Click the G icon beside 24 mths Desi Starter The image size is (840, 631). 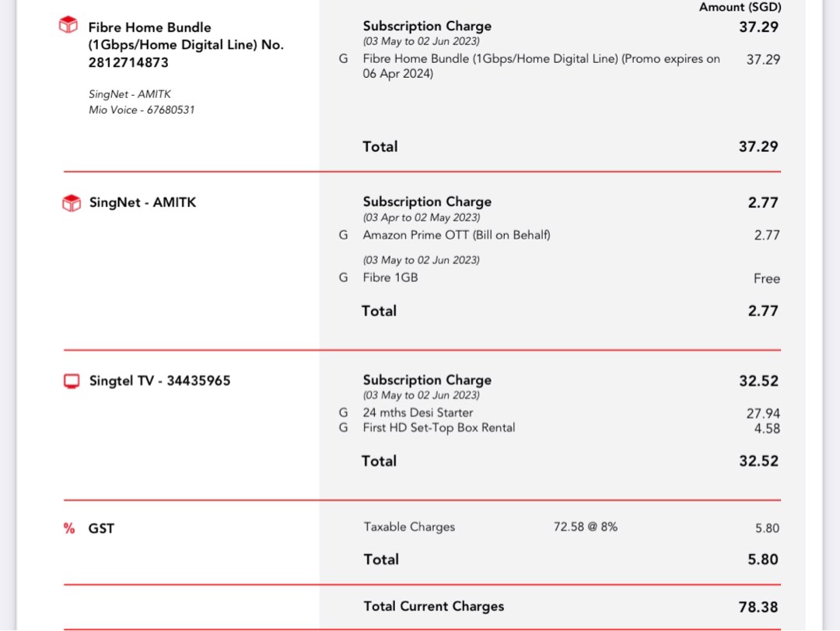343,412
